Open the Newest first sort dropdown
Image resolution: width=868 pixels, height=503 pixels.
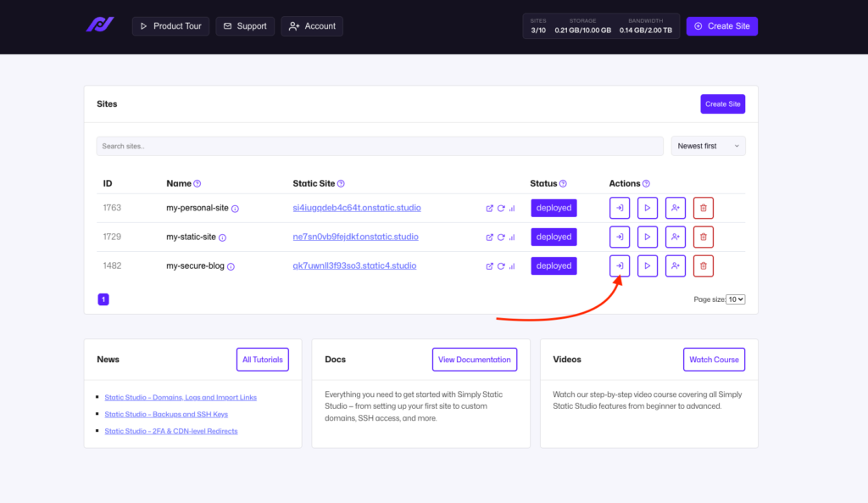point(708,146)
